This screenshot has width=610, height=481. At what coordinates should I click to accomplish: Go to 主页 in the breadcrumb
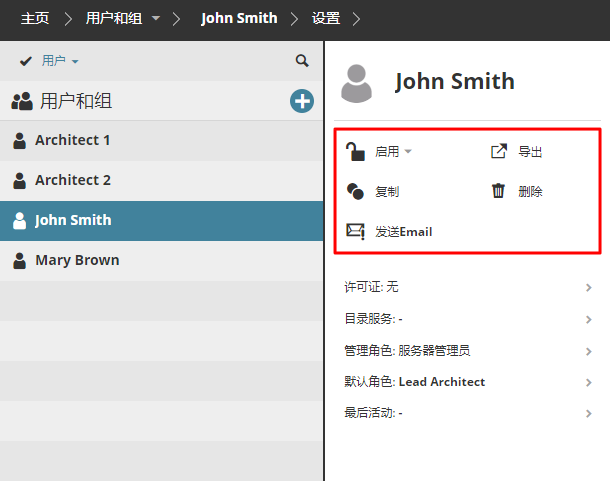tap(35, 18)
